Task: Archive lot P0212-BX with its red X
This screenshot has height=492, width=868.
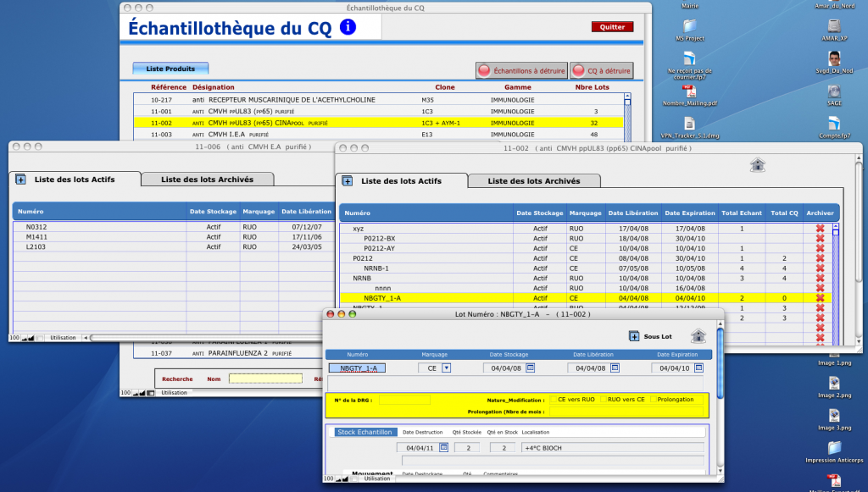Action: (x=820, y=238)
